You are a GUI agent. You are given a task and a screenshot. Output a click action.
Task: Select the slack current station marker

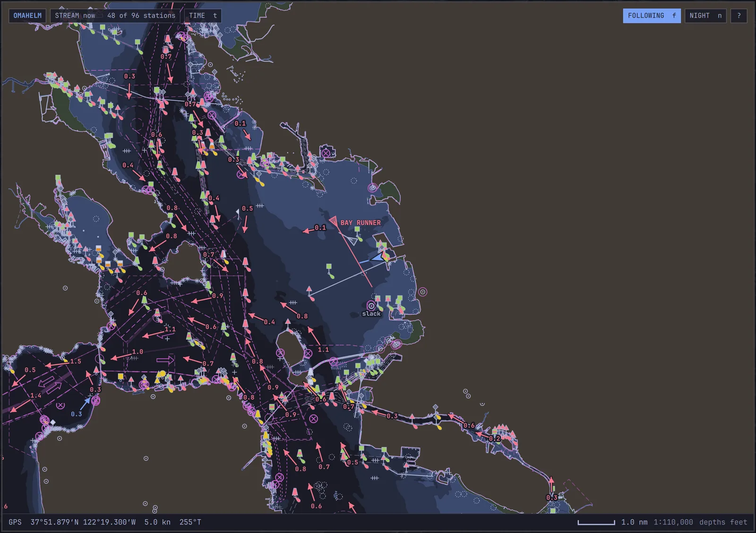371,306
